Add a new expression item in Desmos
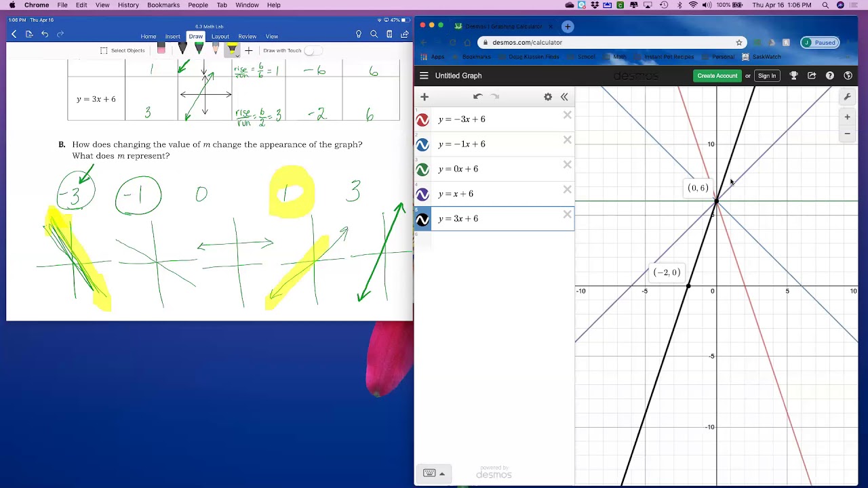Screen dimensions: 868x488 (425, 97)
